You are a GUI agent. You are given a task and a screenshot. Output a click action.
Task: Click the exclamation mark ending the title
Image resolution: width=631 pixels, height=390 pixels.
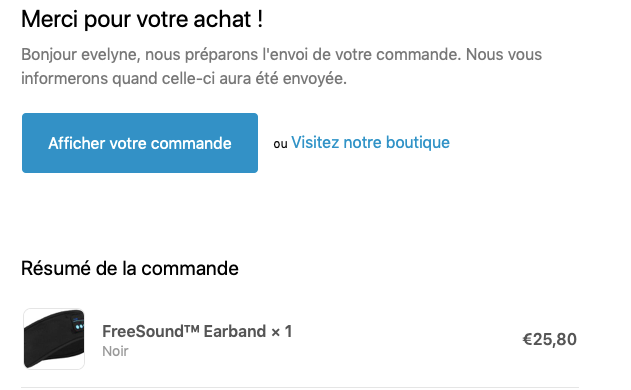coord(260,19)
